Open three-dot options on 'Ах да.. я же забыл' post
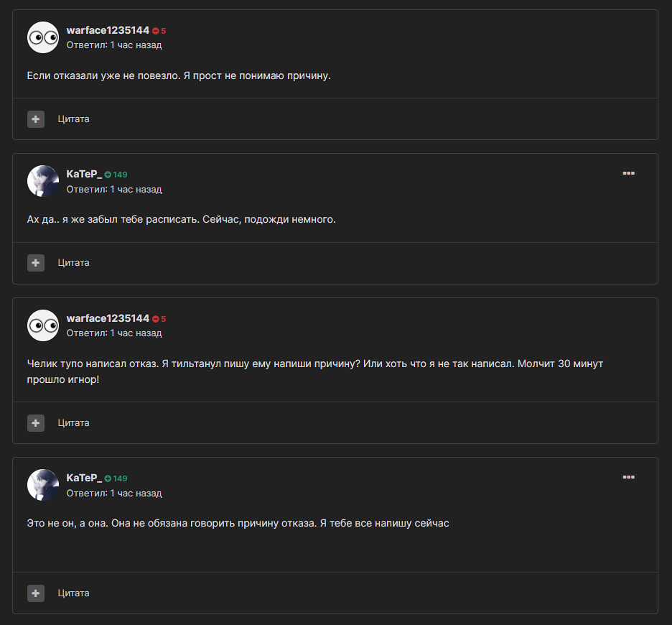The width and height of the screenshot is (672, 625). click(628, 173)
